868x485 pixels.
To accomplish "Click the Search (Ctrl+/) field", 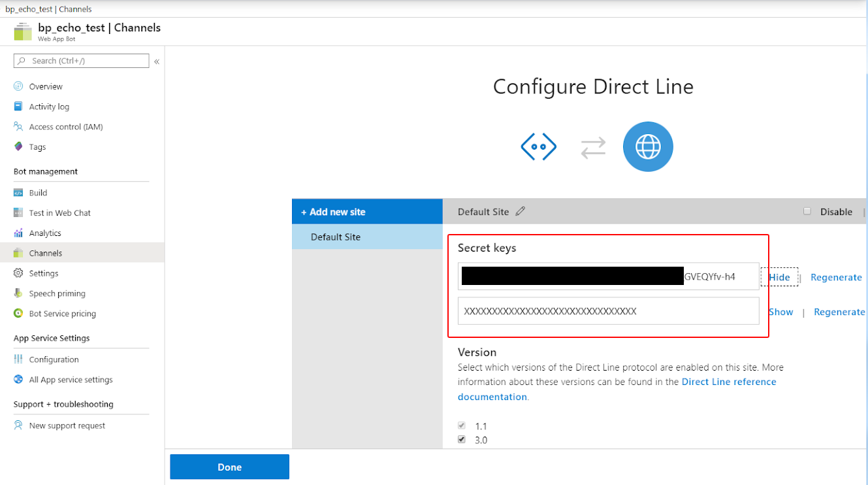I will (82, 61).
